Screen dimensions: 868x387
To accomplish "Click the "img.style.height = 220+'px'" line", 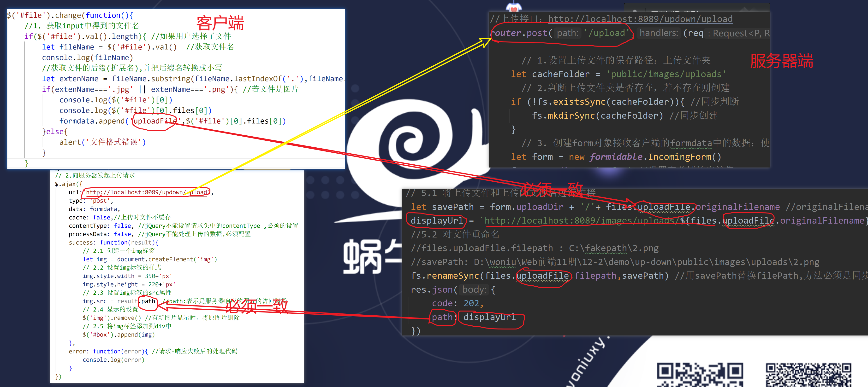I will [129, 284].
